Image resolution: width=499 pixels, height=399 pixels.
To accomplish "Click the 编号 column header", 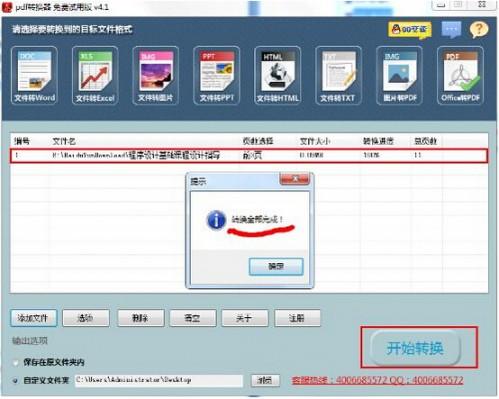I will point(22,141).
